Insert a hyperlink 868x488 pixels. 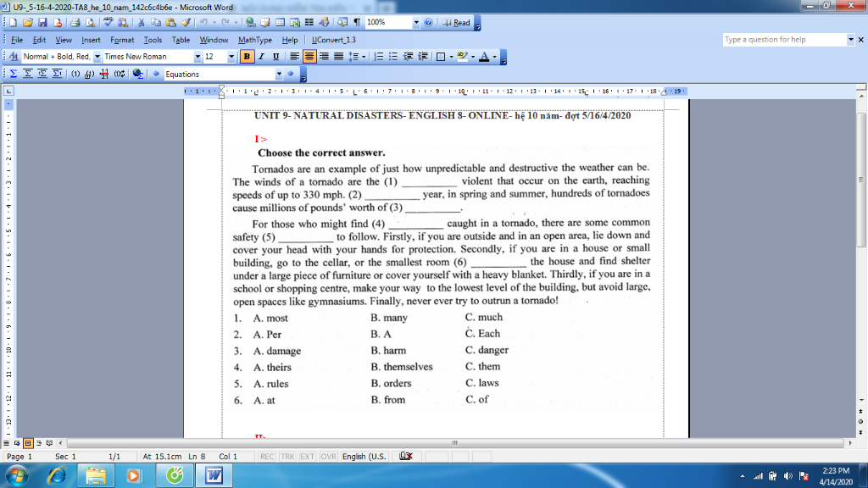(x=251, y=23)
